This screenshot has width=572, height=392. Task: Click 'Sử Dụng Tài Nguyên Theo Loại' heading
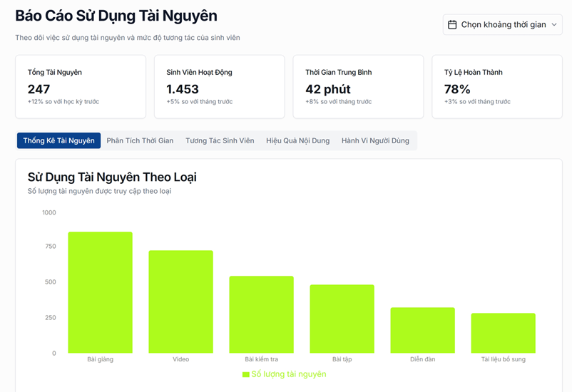[112, 177]
